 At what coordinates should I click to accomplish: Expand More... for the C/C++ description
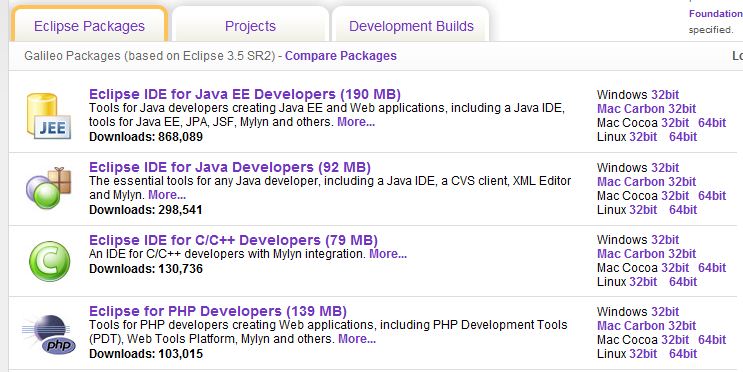tap(388, 254)
